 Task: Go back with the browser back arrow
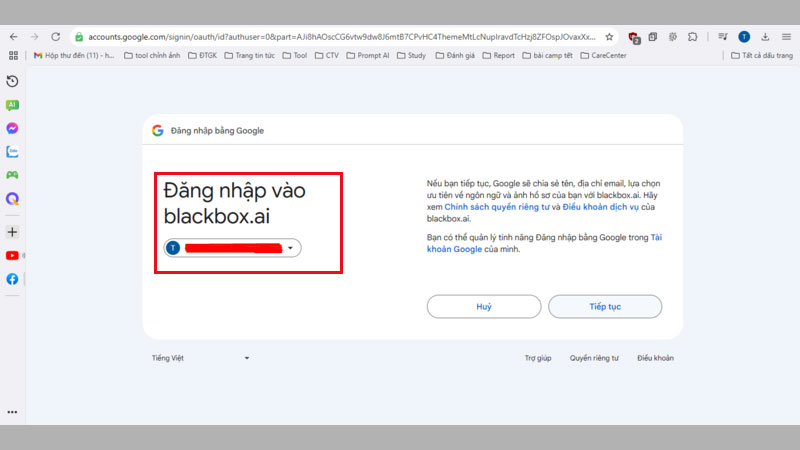coord(14,37)
